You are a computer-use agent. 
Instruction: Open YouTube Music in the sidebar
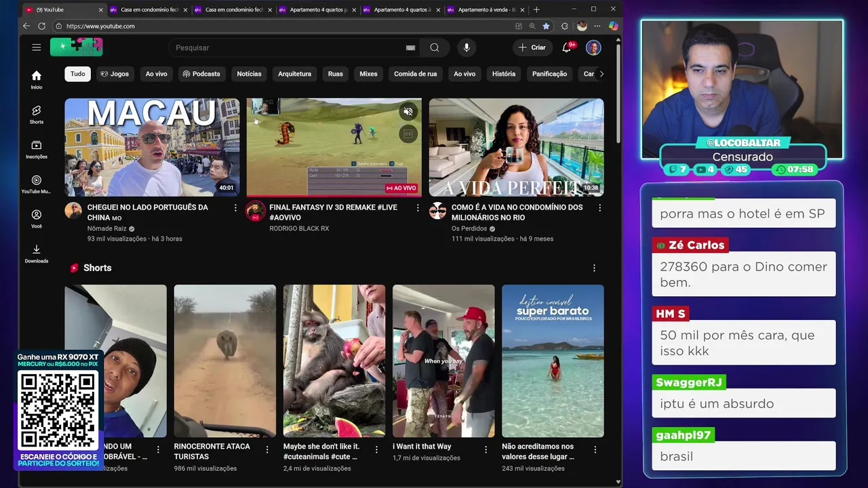pyautogui.click(x=37, y=184)
